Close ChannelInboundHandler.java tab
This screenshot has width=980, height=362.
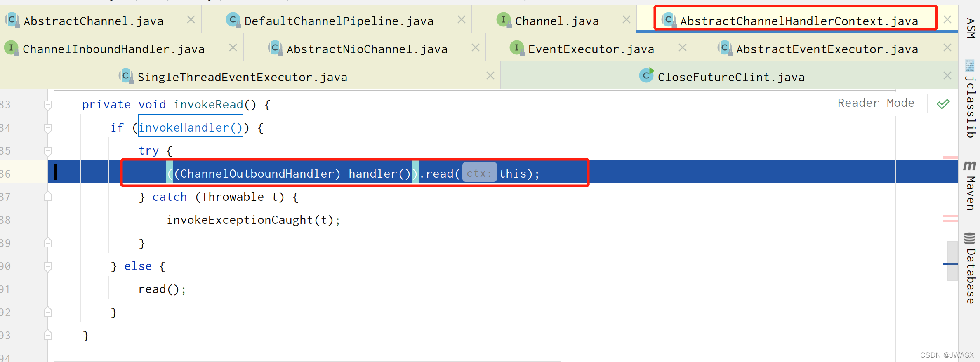tap(233, 47)
